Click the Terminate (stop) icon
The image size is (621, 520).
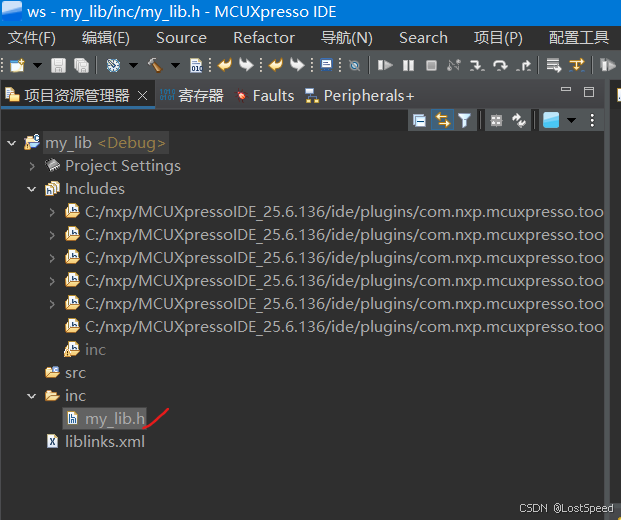[x=431, y=65]
